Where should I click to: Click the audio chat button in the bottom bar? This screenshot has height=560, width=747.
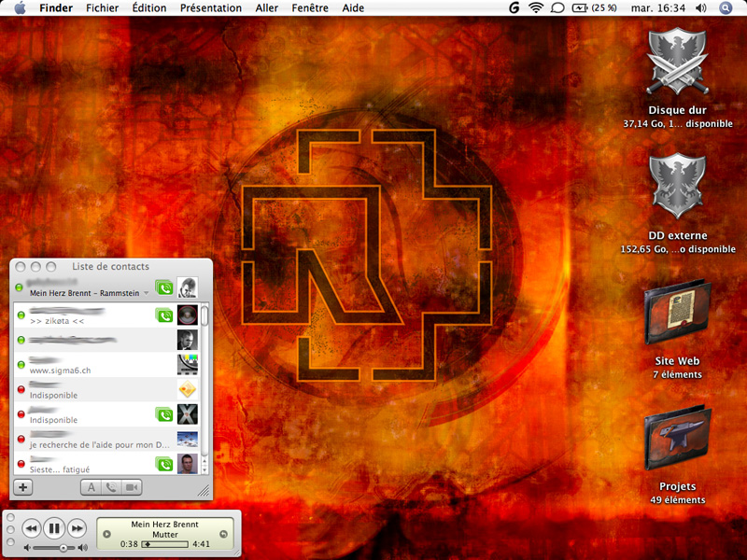coord(111,487)
